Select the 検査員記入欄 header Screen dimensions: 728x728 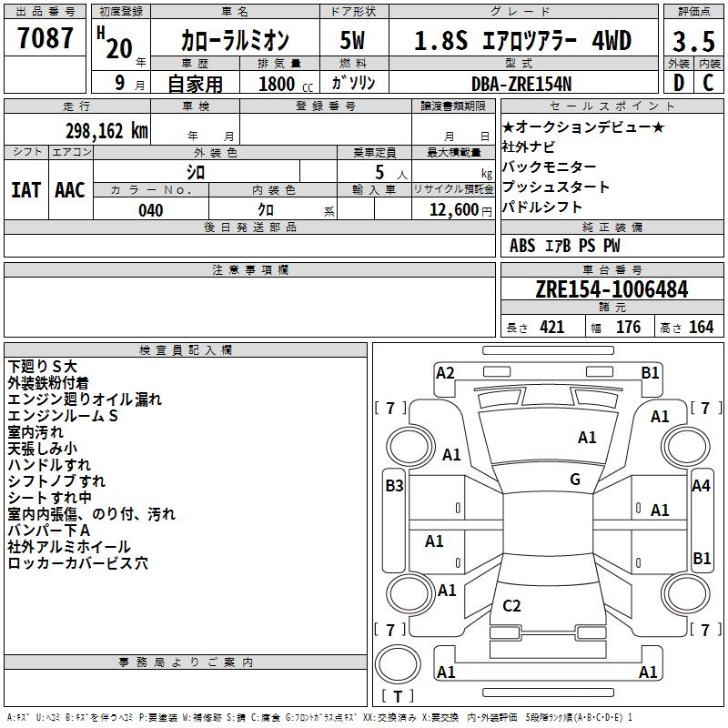[x=186, y=350]
